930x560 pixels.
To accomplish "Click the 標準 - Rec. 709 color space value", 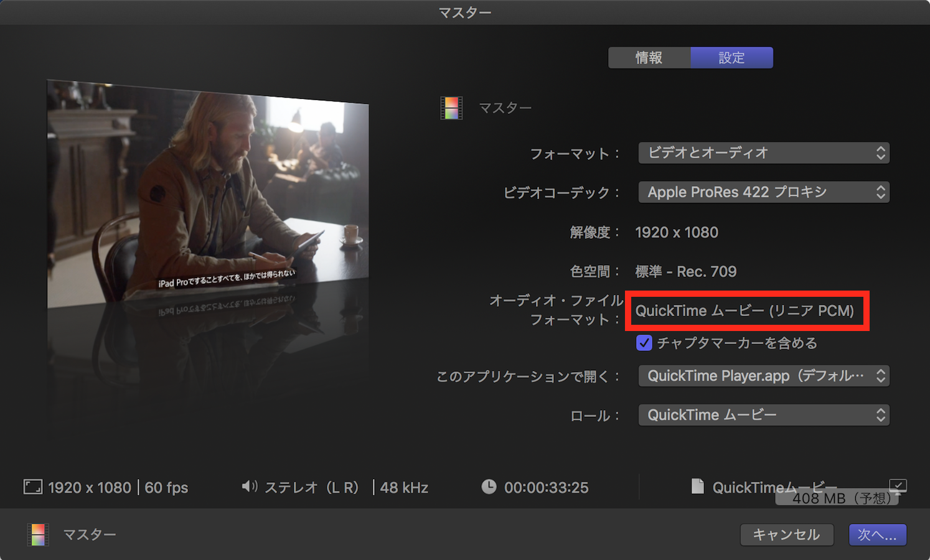I will 686,271.
